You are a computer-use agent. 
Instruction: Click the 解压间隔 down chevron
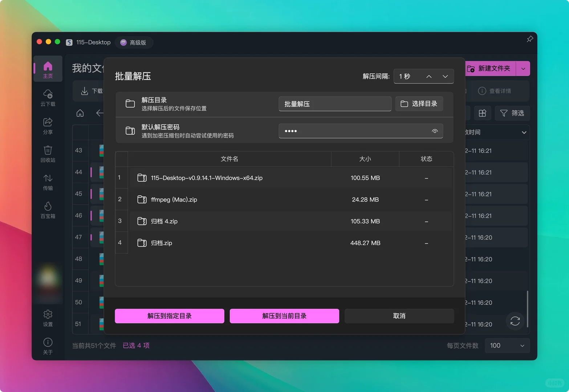coord(445,76)
